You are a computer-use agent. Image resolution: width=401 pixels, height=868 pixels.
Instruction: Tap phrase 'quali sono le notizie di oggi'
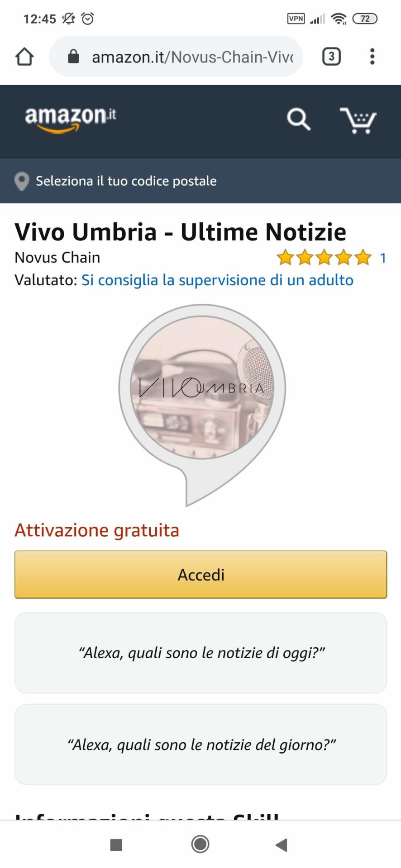(x=224, y=653)
